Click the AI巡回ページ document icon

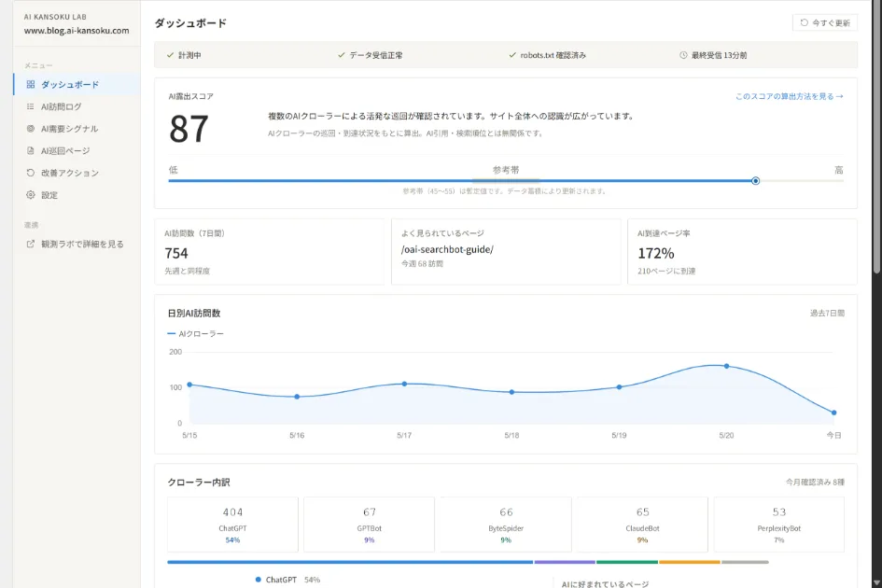point(31,150)
